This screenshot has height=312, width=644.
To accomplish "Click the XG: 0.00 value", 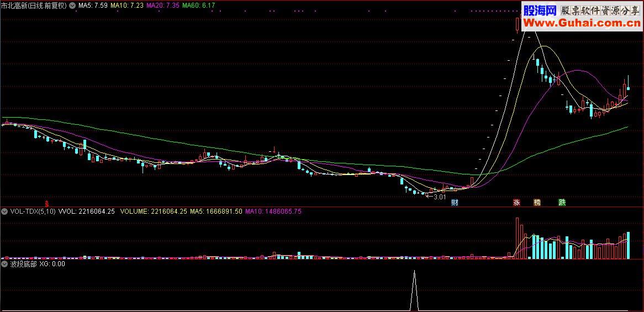I will 52,264.
